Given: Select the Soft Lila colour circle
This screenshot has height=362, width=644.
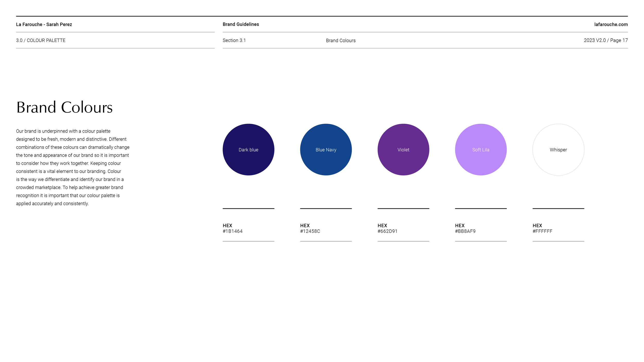Looking at the screenshot, I should 481,150.
